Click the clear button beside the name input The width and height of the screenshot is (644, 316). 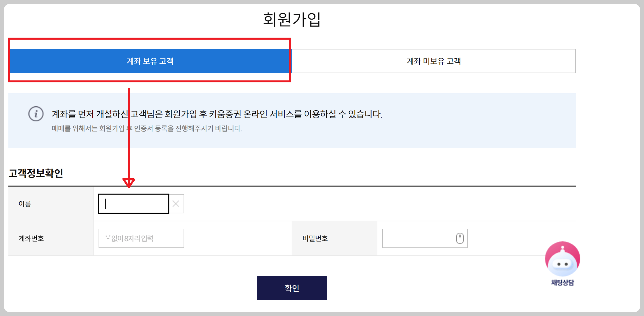(176, 204)
